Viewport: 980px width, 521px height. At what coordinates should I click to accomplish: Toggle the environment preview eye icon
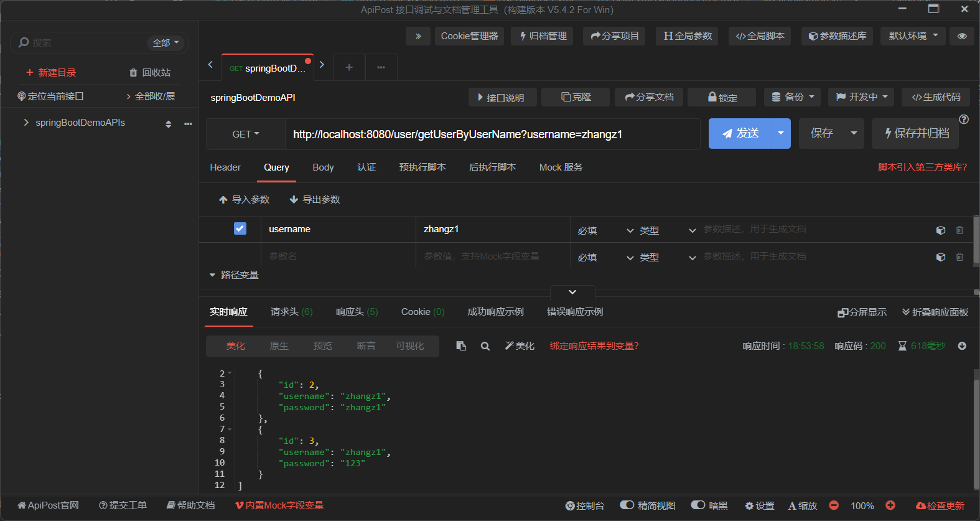tap(962, 36)
